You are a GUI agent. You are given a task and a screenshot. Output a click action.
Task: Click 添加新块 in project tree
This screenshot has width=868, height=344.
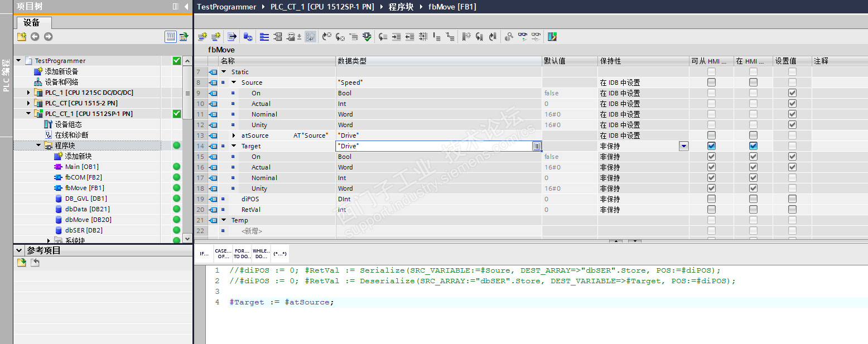(x=78, y=156)
